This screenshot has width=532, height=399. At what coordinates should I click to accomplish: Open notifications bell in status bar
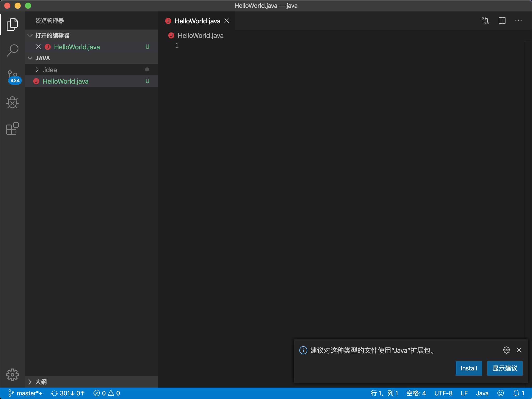(519, 393)
